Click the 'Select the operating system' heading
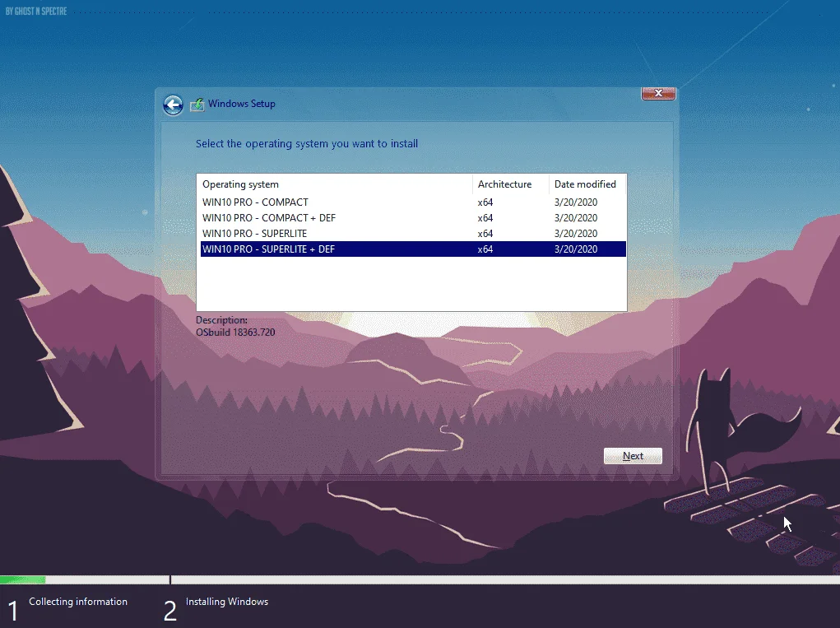The height and width of the screenshot is (628, 840). 307,143
